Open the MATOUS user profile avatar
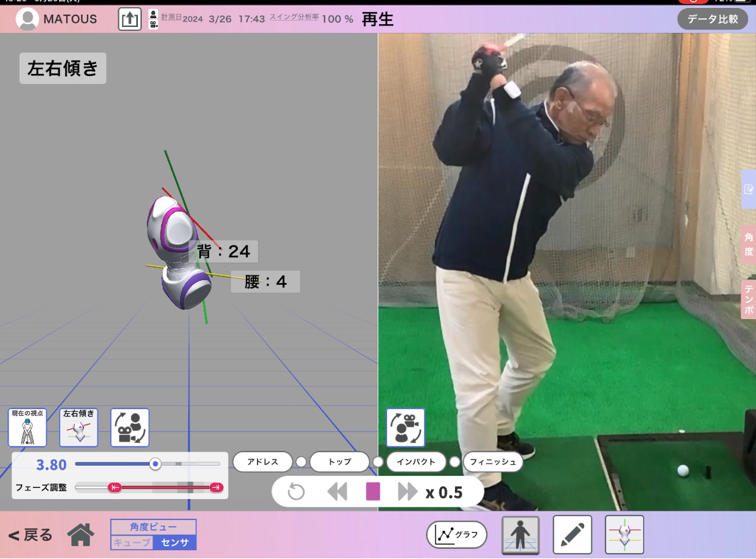The image size is (756, 559). click(28, 19)
